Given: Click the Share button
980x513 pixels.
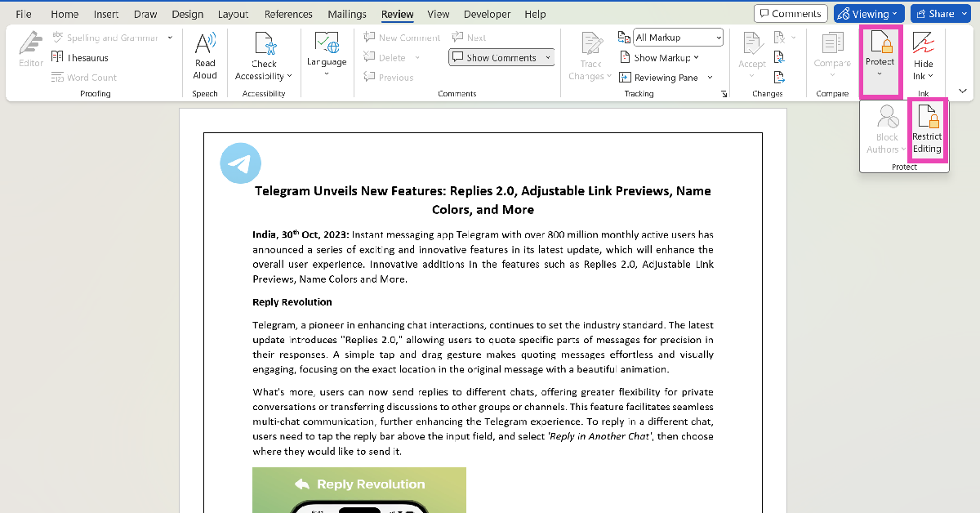Looking at the screenshot, I should pyautogui.click(x=940, y=14).
